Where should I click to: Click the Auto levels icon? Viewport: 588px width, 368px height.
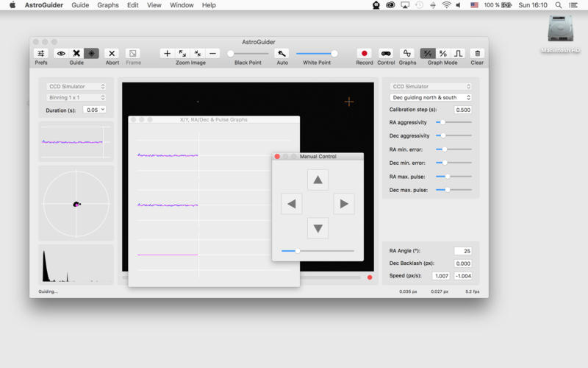click(x=282, y=54)
